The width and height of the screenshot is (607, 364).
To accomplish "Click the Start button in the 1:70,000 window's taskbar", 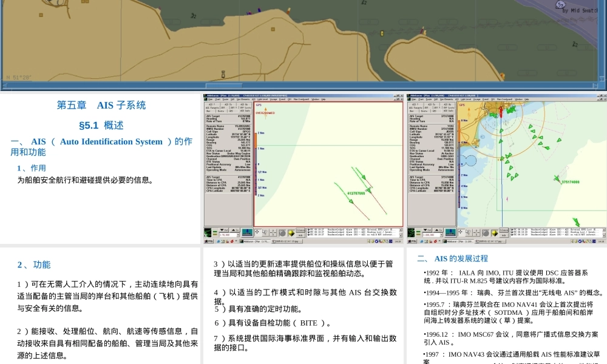I will [209, 241].
